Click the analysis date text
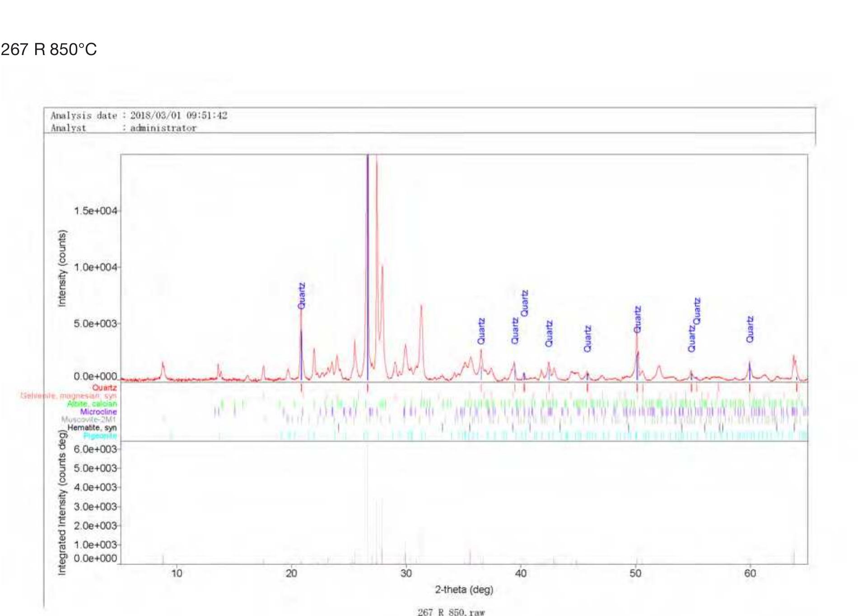 coord(139,116)
